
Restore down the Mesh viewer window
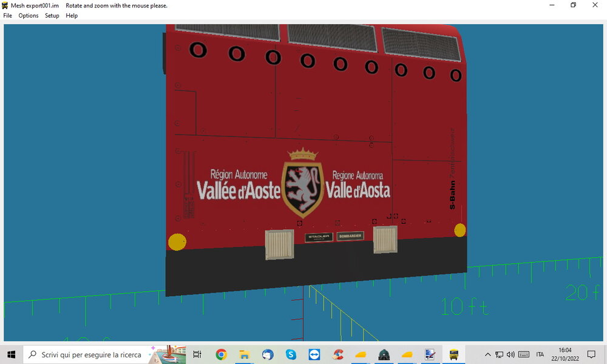click(574, 5)
